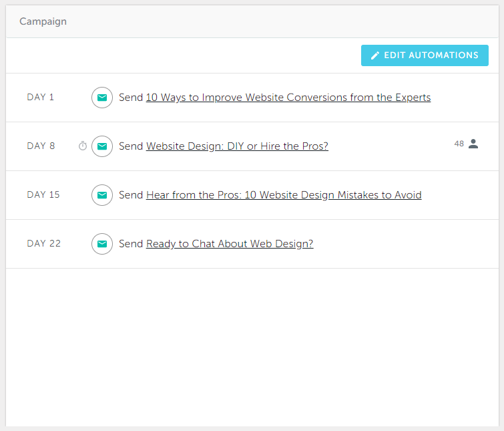
Task: Click the DAY 1 label
Action: point(41,97)
